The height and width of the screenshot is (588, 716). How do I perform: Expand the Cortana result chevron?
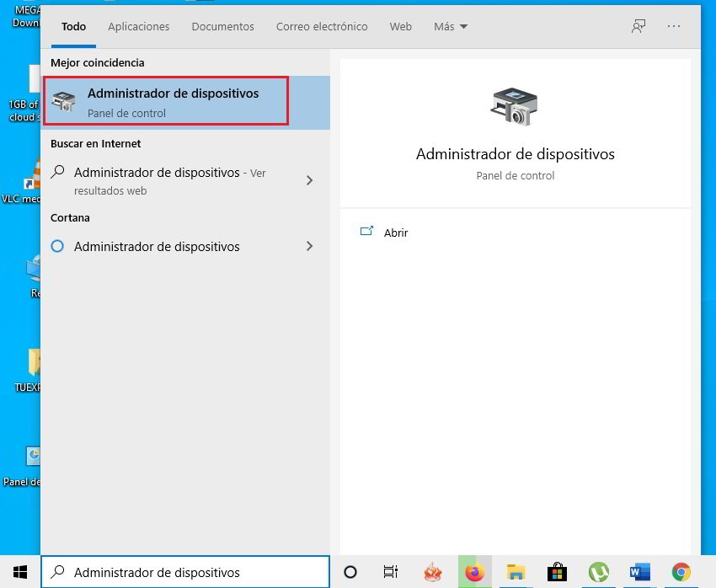click(x=309, y=247)
